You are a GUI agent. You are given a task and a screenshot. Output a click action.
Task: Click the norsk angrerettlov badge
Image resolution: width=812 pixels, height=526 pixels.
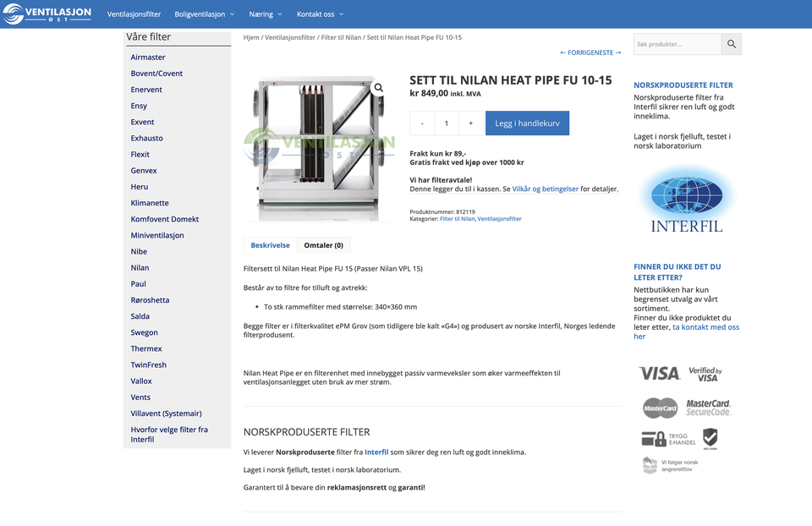[x=670, y=465]
